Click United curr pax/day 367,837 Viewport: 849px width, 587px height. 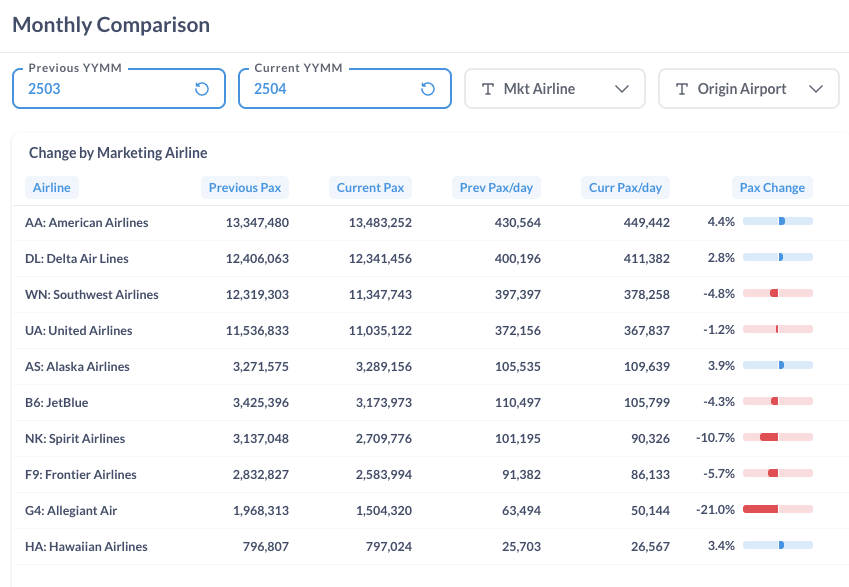[x=646, y=330]
